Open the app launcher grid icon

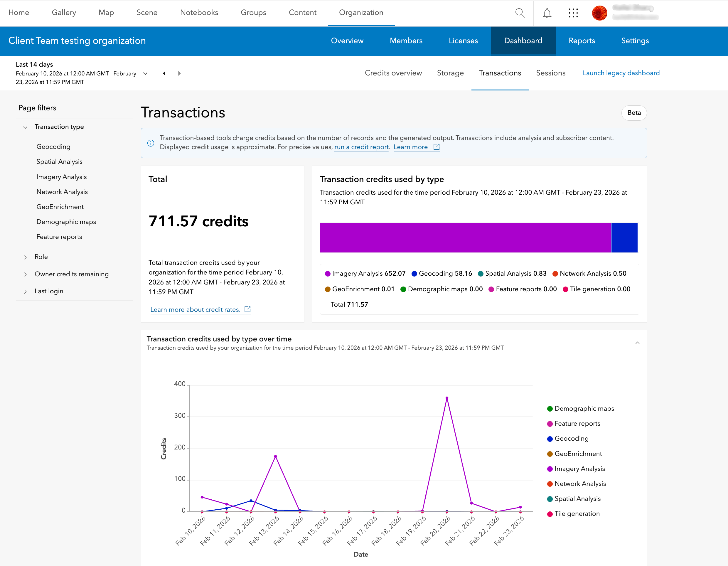coord(573,13)
